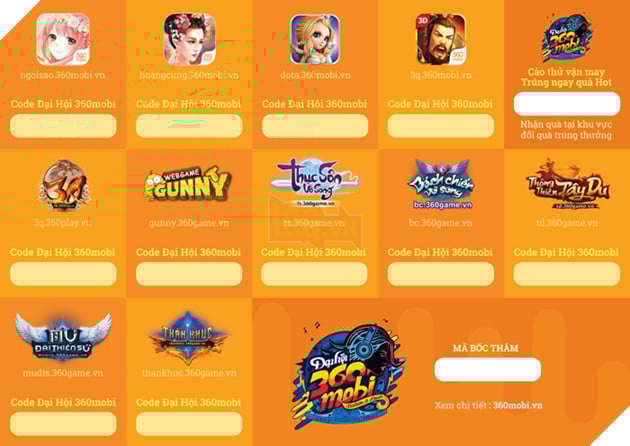Click the ngoisao pink-haired girl game icon
Viewport: 630px width, 446px height.
(63, 39)
